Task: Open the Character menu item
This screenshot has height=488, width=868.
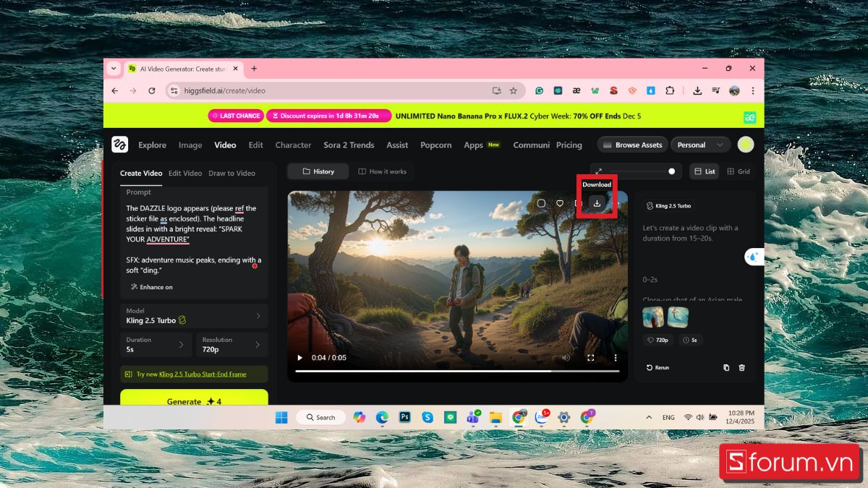Action: [x=293, y=145]
